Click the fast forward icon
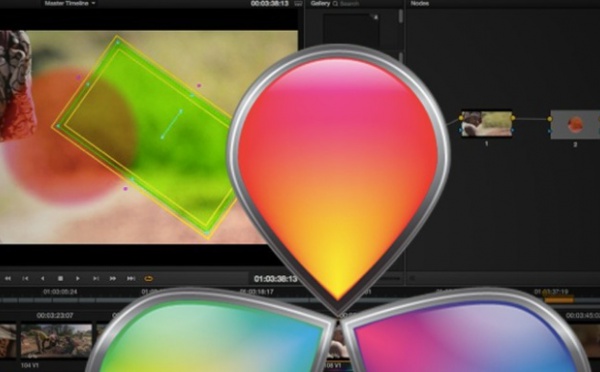 pos(113,279)
